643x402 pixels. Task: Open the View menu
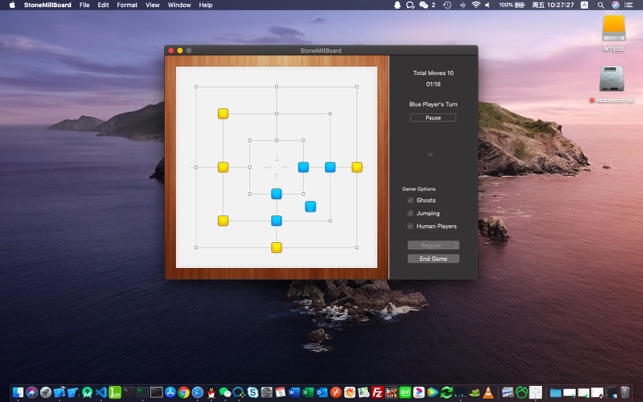[x=153, y=5]
